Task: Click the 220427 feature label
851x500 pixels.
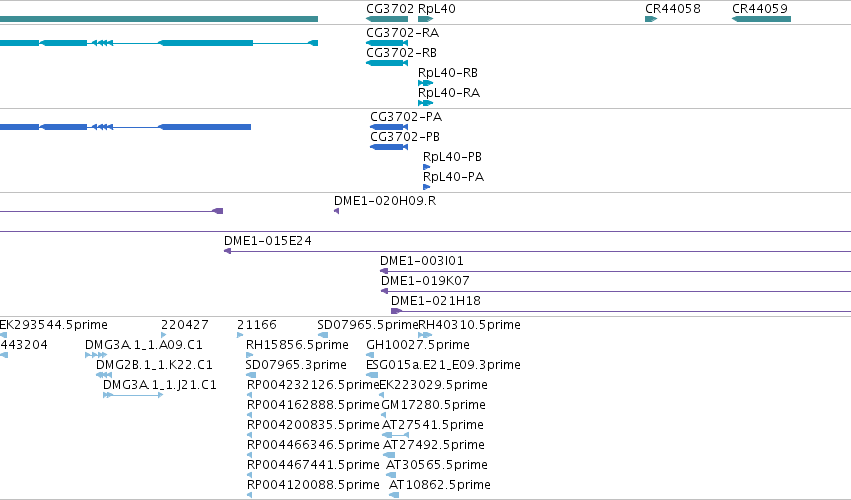Action: [185, 325]
